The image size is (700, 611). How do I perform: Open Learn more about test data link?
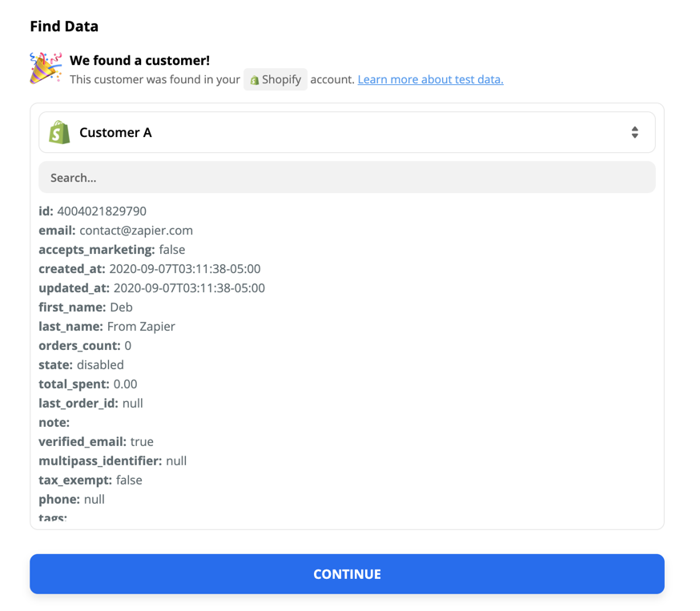point(430,79)
